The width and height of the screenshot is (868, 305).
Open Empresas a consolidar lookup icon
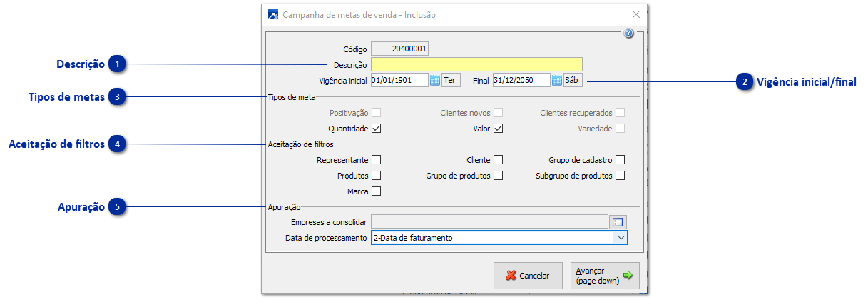tap(618, 222)
